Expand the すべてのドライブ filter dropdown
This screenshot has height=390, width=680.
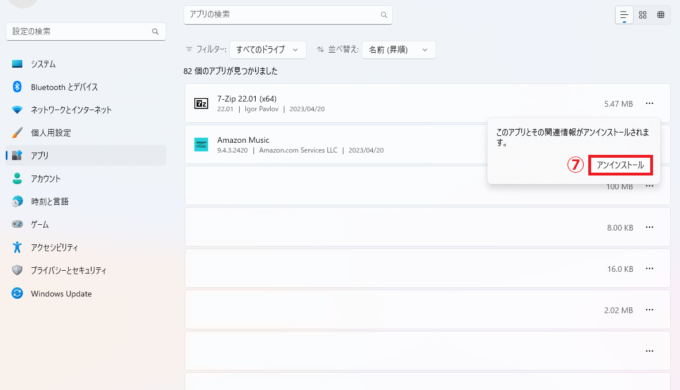click(x=268, y=50)
